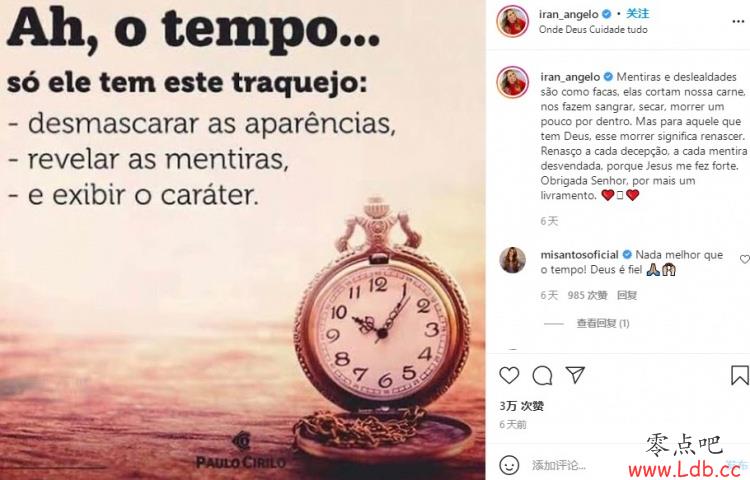Click the pocket watch post image

pos(243,240)
